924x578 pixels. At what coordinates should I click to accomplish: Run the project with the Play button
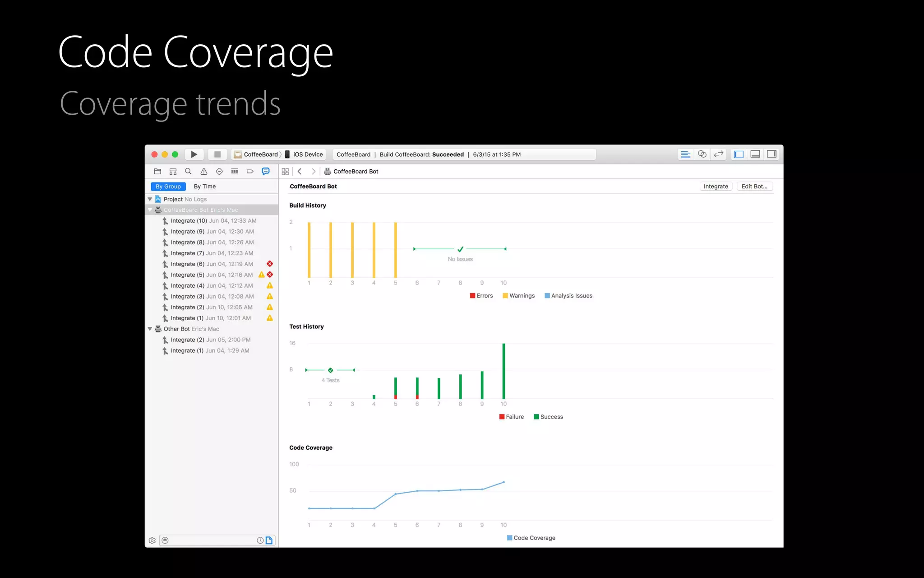194,154
